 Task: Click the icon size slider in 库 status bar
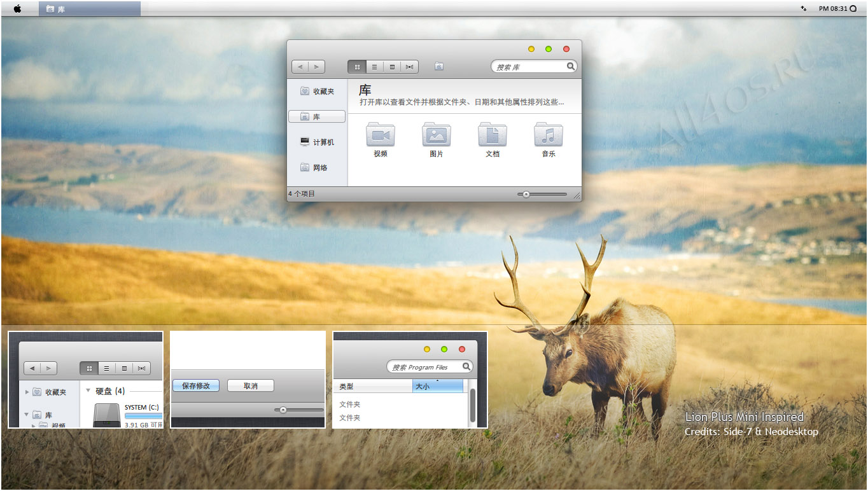pos(542,195)
